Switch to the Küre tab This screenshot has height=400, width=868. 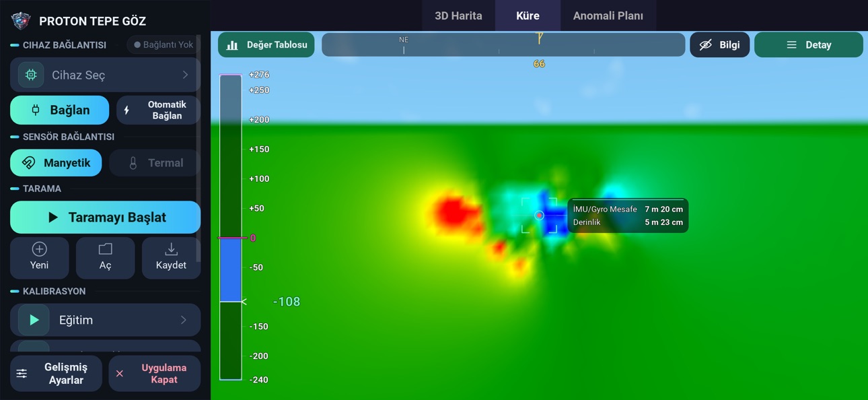point(528,15)
